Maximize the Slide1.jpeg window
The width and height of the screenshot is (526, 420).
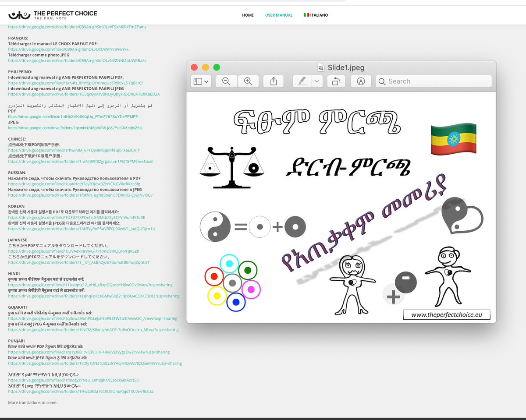217,67
